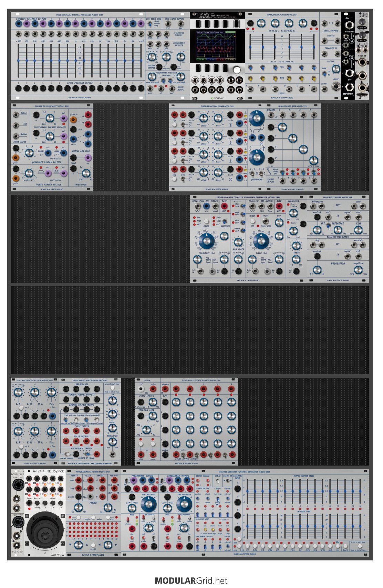This screenshot has width=383, height=588.
Task: Click the Program Control width knob on Spectral Processor
Action: [x=180, y=57]
